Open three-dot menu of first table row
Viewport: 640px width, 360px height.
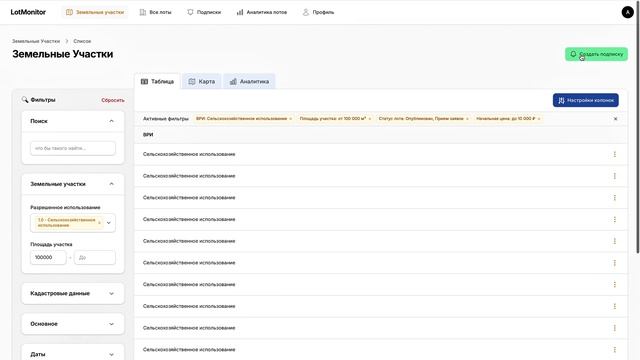[x=615, y=154]
